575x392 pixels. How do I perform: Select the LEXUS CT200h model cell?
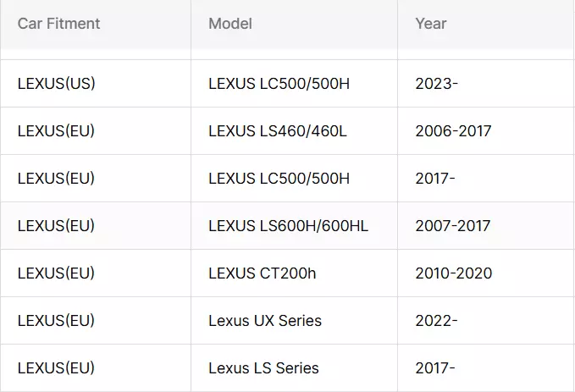coord(263,273)
